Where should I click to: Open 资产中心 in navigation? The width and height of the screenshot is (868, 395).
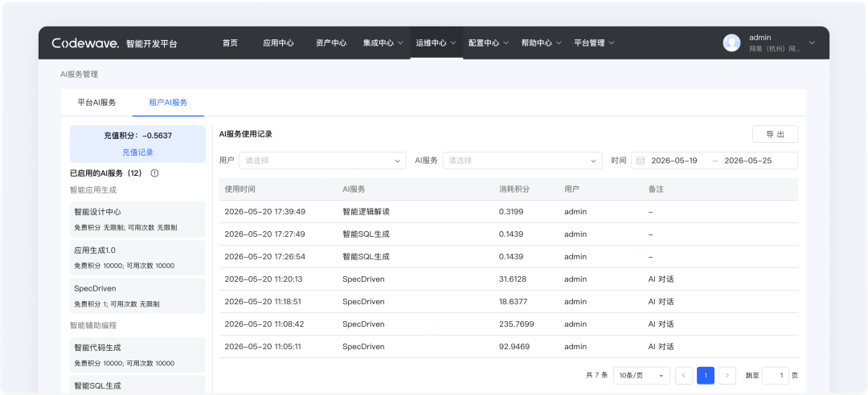point(331,43)
